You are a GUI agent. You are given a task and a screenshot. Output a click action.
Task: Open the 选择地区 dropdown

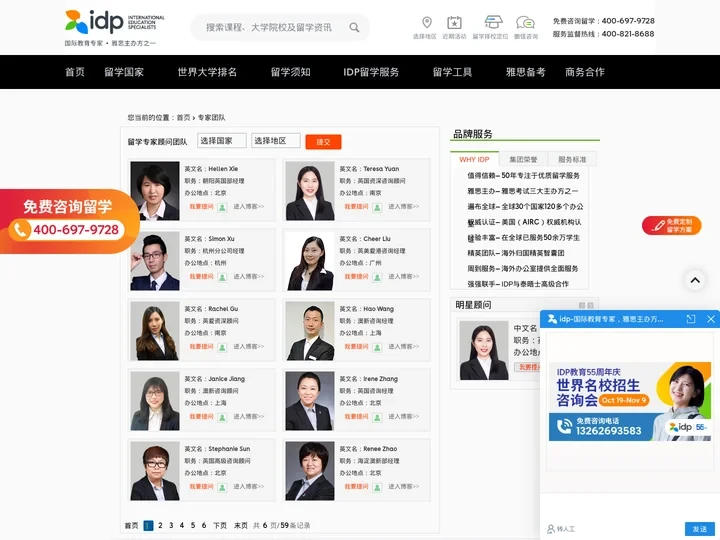[276, 141]
